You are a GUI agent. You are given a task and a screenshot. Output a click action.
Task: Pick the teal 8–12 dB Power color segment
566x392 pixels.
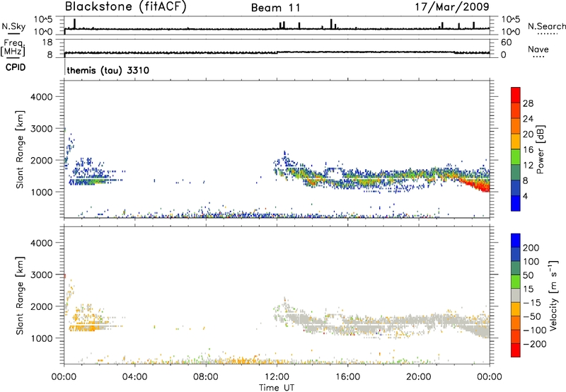[516, 173]
